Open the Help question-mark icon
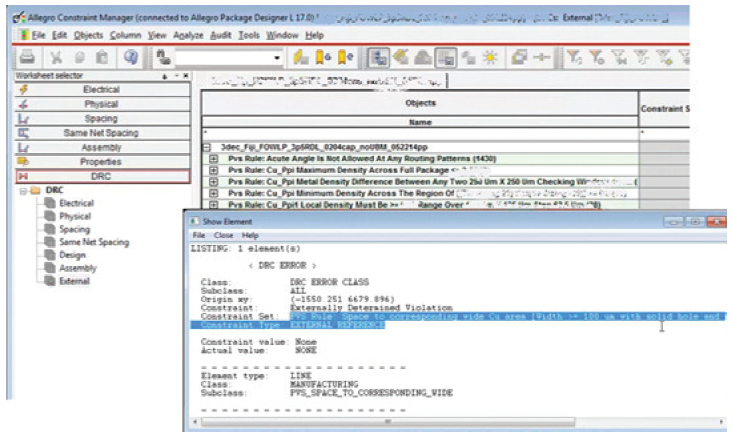The width and height of the screenshot is (734, 434). pyautogui.click(x=131, y=57)
